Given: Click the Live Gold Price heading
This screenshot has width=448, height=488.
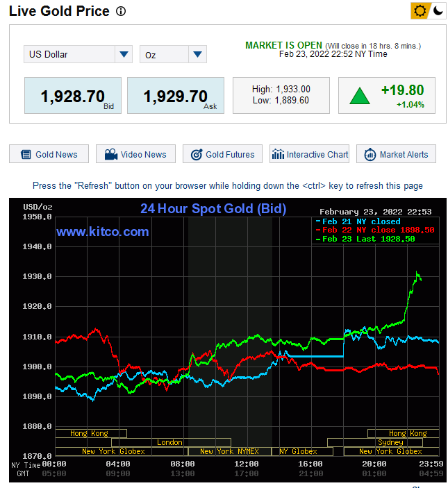Looking at the screenshot, I should click(59, 11).
